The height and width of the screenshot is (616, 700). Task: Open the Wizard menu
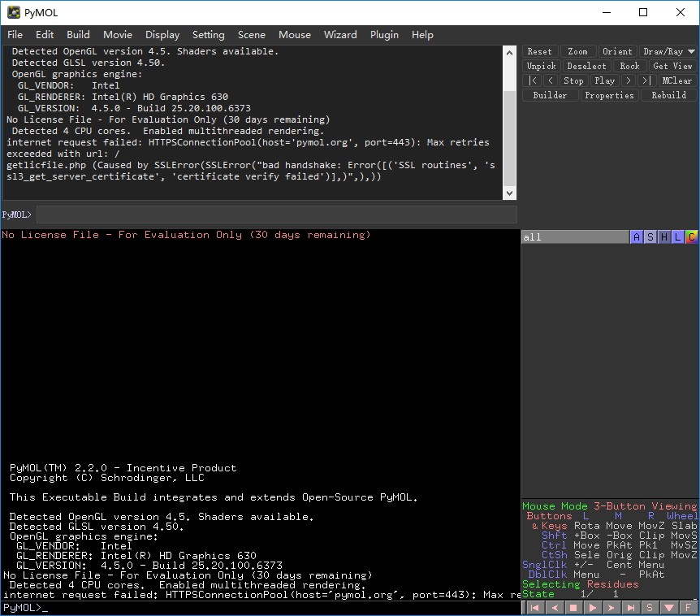340,35
